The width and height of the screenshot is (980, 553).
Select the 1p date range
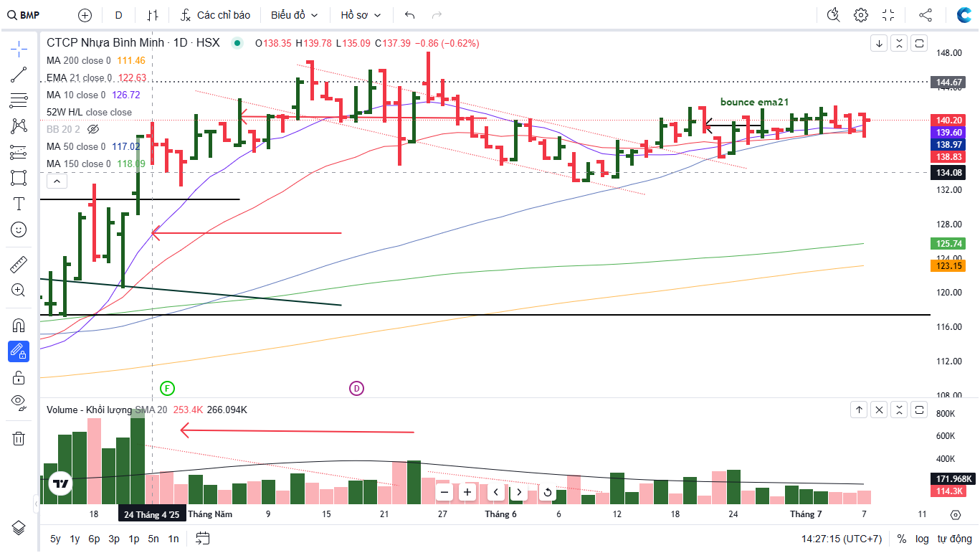click(134, 539)
